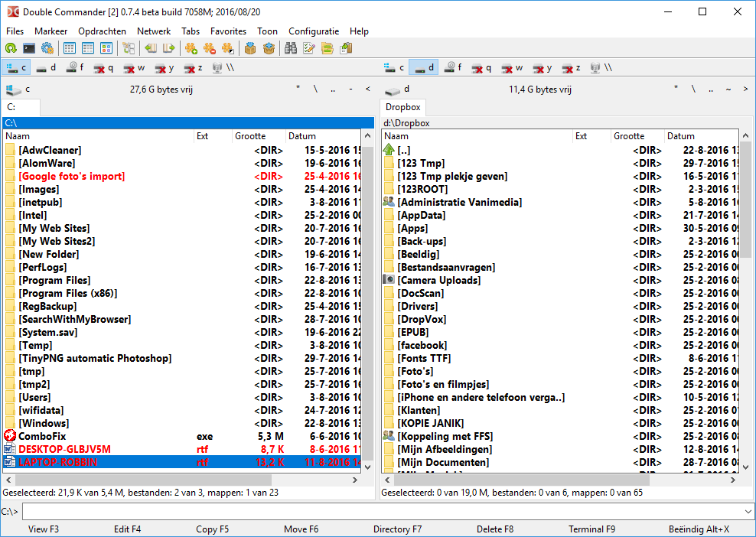
Task: Click the clipboard paste toolbar icon
Action: (346, 48)
